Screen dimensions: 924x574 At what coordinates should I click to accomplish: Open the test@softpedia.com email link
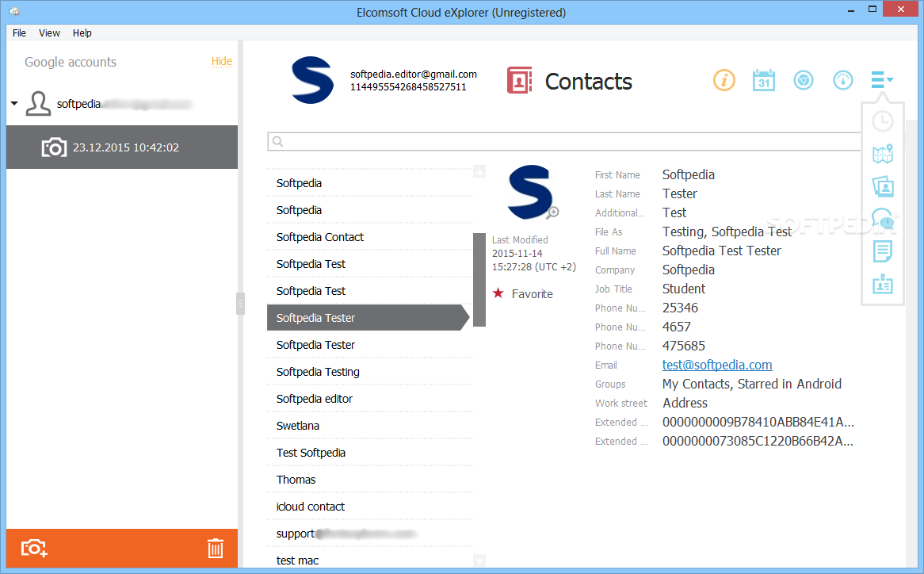[x=717, y=365]
